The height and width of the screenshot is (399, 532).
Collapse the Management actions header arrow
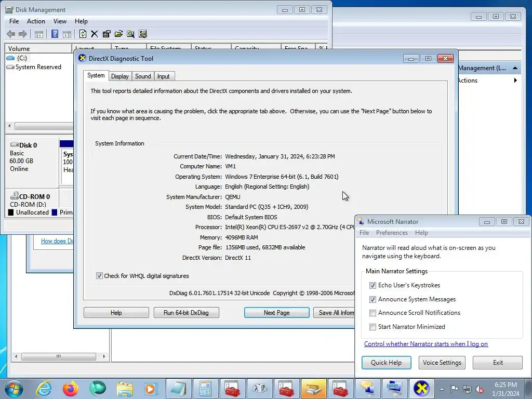click(x=515, y=68)
